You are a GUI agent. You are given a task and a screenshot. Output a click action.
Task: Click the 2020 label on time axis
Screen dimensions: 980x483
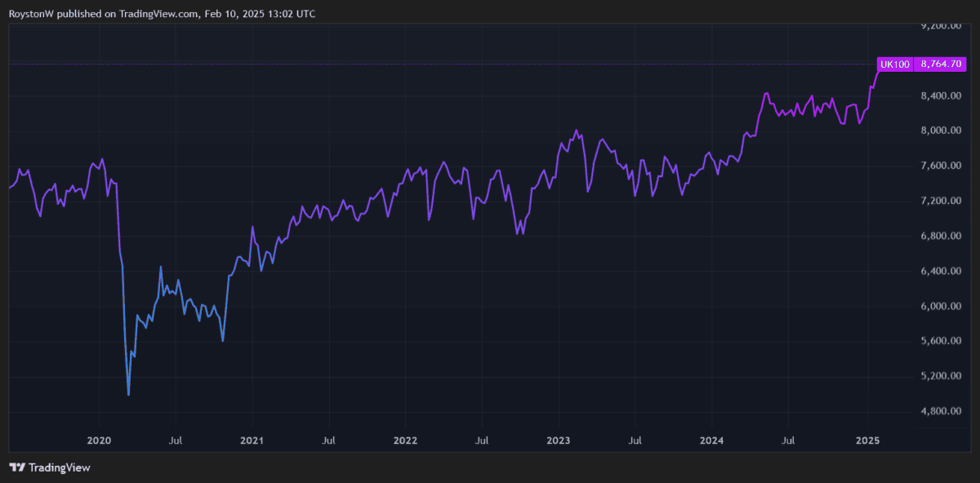99,441
